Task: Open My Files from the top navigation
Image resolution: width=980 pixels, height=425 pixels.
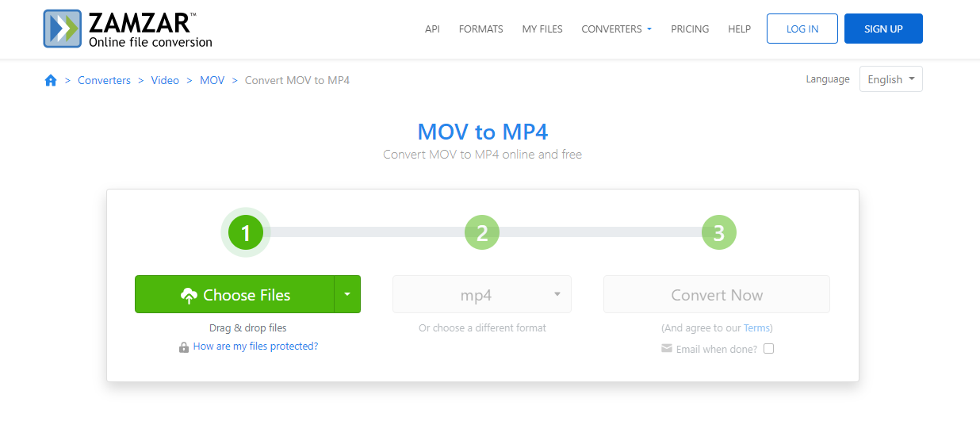Action: click(542, 29)
